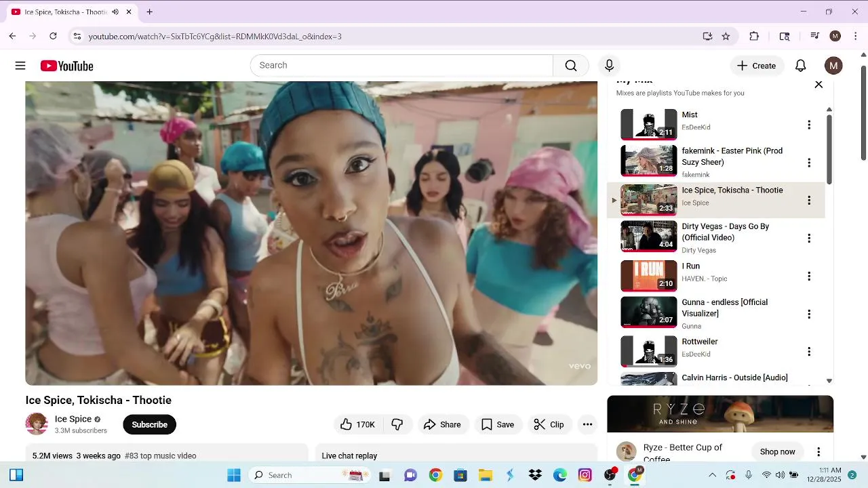Image resolution: width=868 pixels, height=488 pixels.
Task: Open the YouTube hamburger guide menu
Action: click(20, 66)
